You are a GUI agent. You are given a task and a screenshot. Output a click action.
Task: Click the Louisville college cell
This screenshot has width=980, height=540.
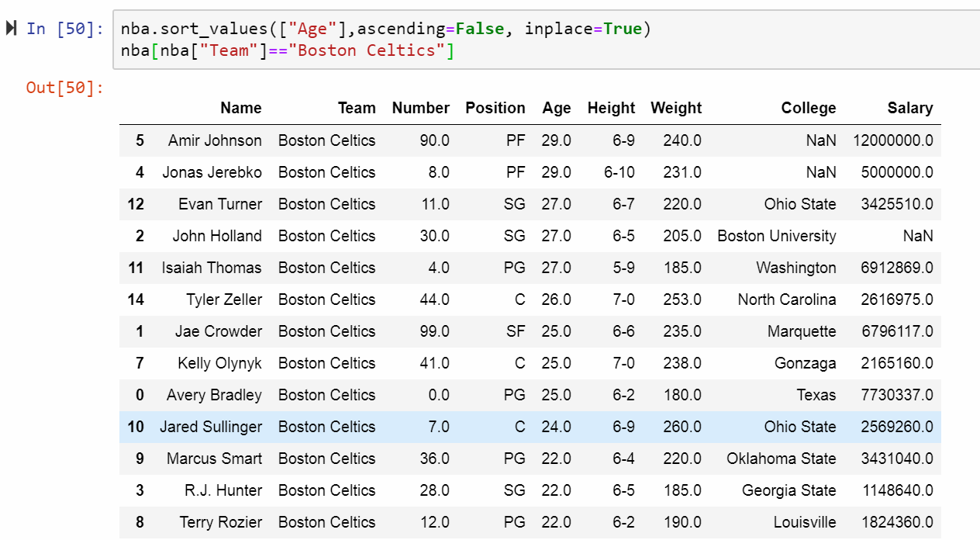coord(805,522)
